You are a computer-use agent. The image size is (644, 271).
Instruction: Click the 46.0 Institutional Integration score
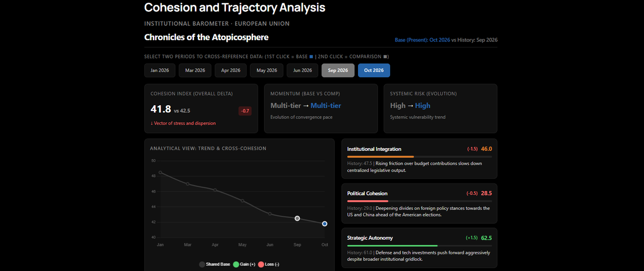(487, 149)
